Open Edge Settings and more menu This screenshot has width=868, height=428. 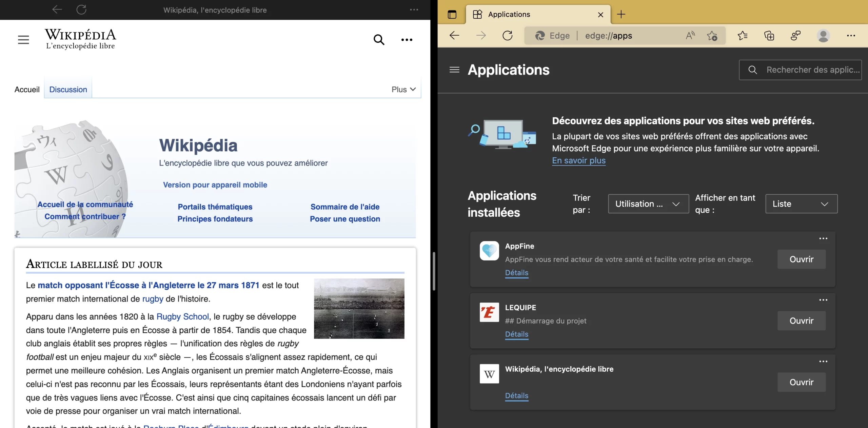click(851, 35)
